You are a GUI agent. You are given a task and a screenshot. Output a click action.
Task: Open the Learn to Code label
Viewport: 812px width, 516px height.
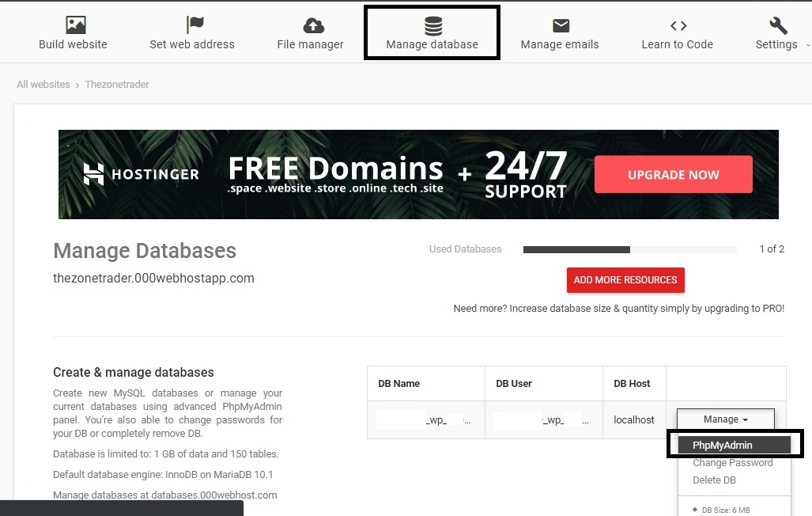tap(678, 44)
